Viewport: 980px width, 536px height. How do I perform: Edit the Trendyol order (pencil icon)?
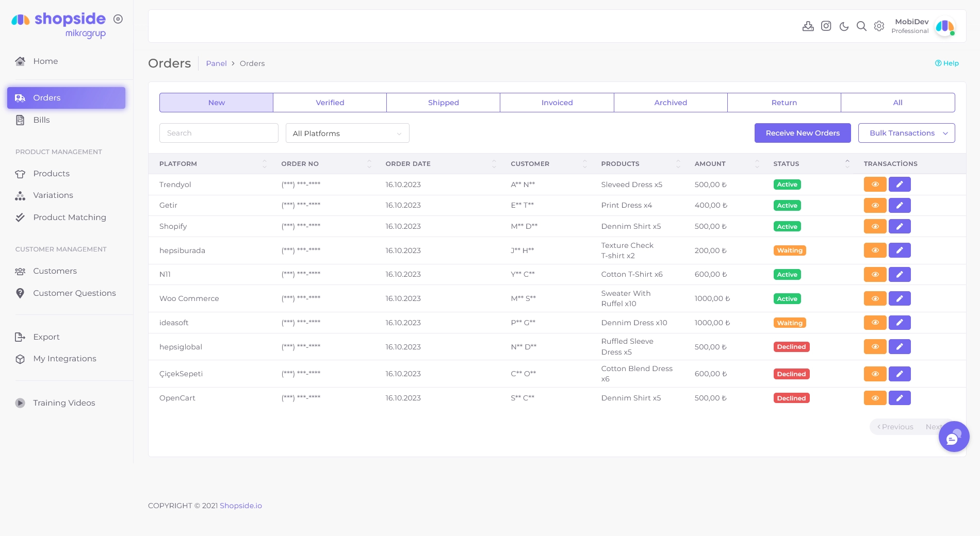(x=900, y=185)
